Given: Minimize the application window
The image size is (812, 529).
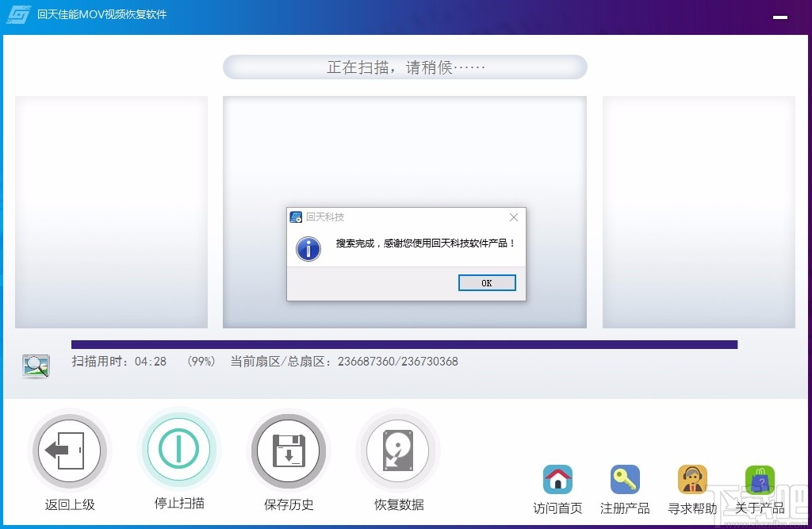Looking at the screenshot, I should coord(780,16).
